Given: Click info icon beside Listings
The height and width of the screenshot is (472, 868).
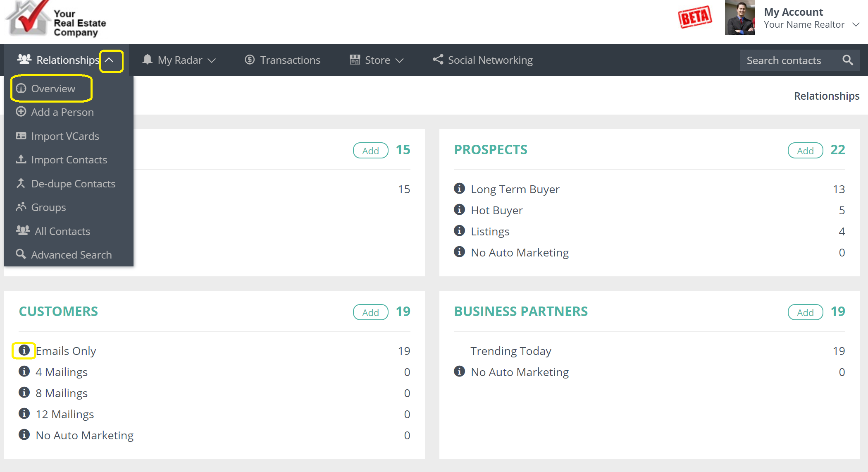Looking at the screenshot, I should point(459,231).
